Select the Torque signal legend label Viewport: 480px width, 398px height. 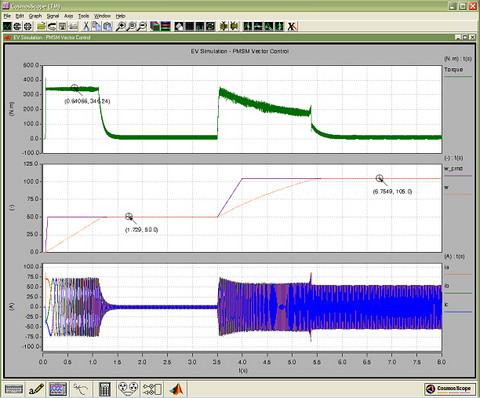click(454, 69)
